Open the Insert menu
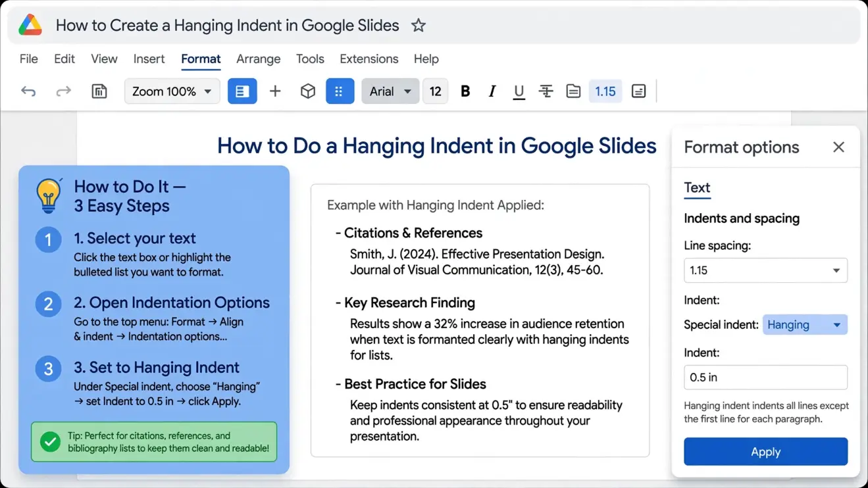The height and width of the screenshot is (488, 868). click(x=149, y=59)
